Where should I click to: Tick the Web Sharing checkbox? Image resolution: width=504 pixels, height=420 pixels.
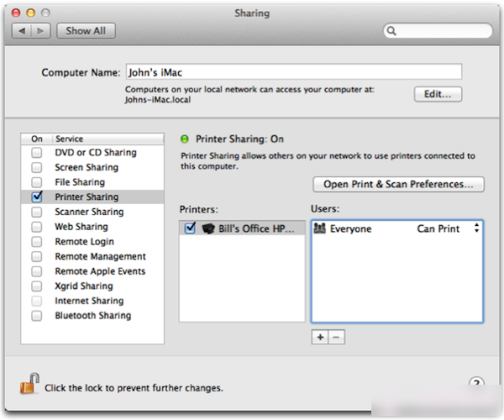(x=37, y=227)
